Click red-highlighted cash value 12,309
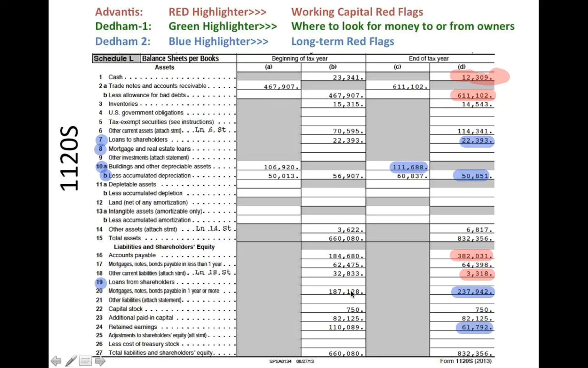Image resolution: width=588 pixels, height=368 pixels. pos(476,78)
